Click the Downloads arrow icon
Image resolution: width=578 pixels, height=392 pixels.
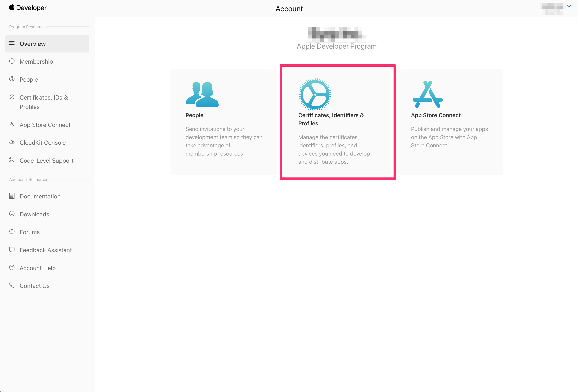[x=12, y=214]
